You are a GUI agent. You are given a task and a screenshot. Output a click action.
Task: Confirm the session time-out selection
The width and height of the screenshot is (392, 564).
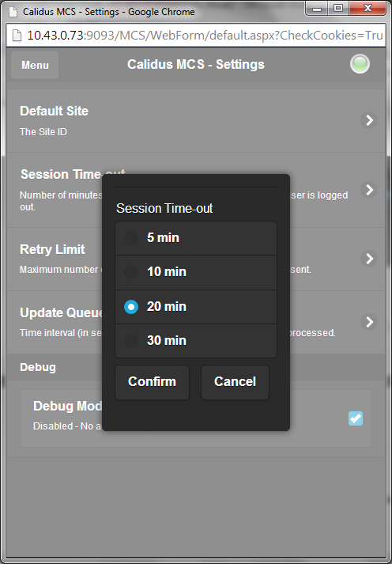pos(152,382)
